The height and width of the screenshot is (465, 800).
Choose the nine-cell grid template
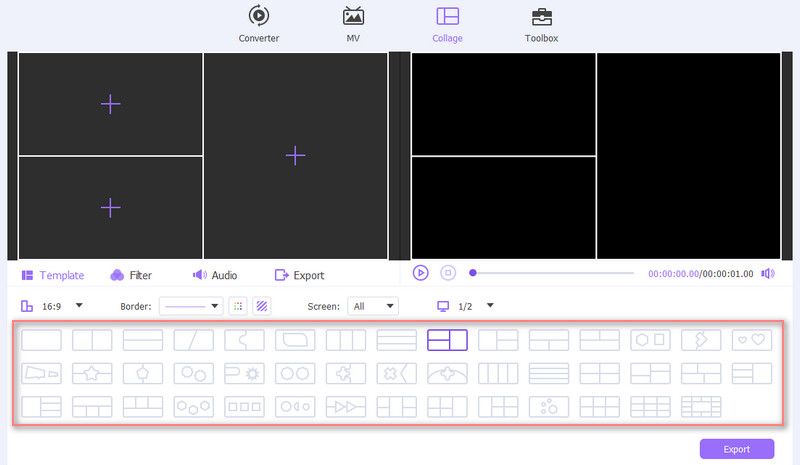[651, 407]
